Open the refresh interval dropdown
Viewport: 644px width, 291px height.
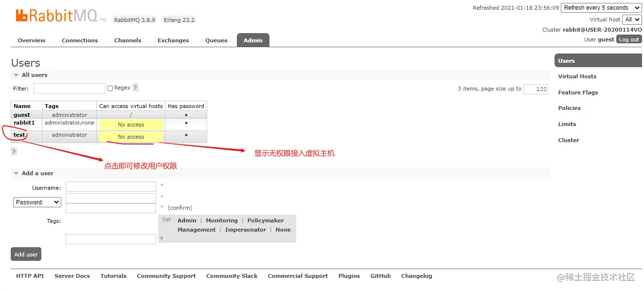(x=601, y=8)
